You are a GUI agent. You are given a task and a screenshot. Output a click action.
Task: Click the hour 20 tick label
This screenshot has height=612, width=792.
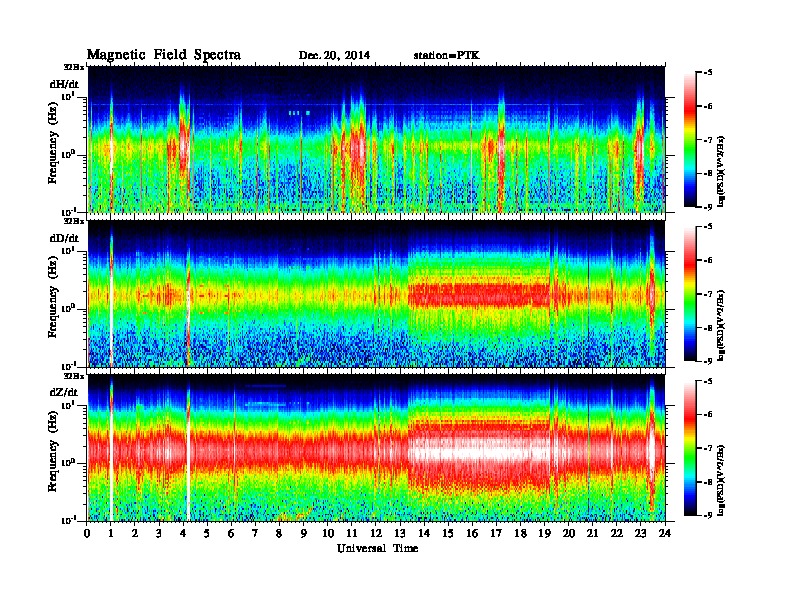click(569, 534)
